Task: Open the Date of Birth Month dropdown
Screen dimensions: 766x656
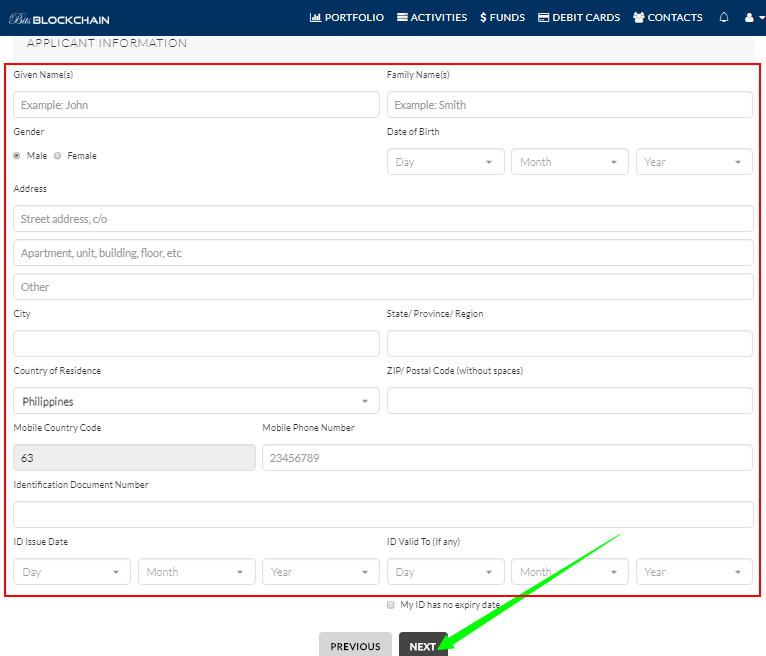Action: coord(570,162)
